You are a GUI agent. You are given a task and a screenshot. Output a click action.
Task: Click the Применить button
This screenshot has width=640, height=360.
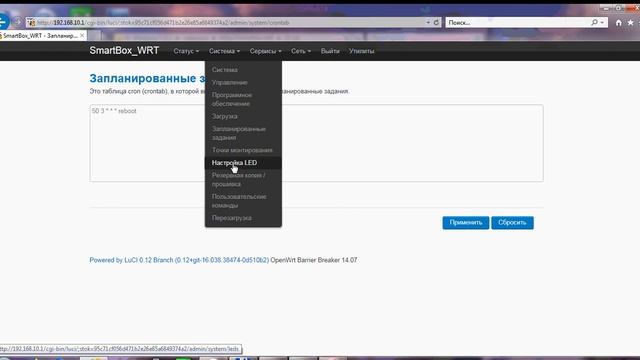tap(466, 222)
